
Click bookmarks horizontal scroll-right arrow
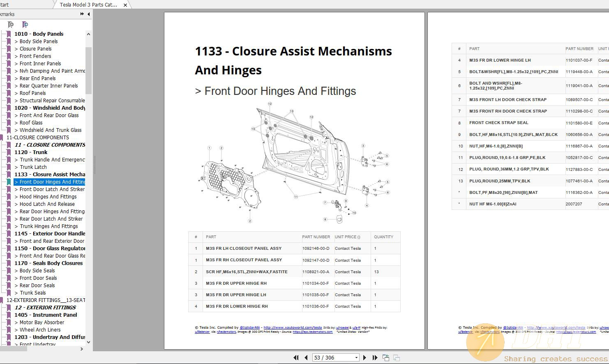[81, 349]
